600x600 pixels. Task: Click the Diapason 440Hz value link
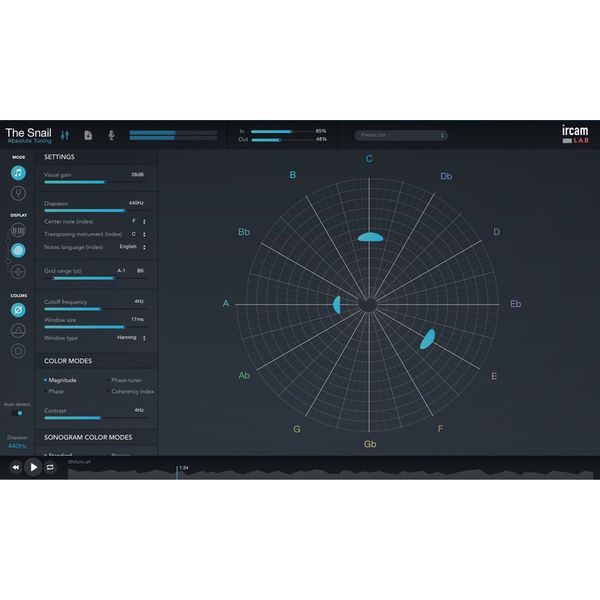point(18,445)
